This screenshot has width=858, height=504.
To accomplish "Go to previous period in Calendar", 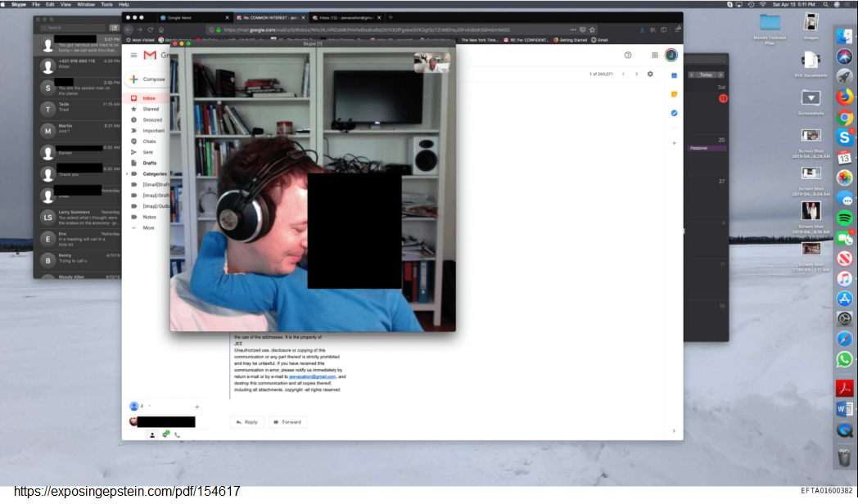I will (x=692, y=75).
